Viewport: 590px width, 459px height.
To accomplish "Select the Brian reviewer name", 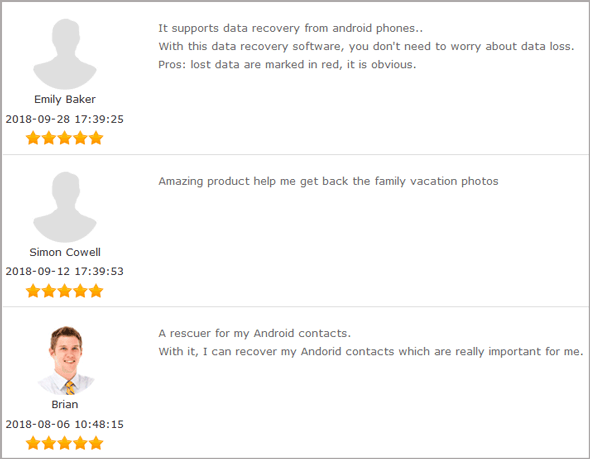I will click(65, 404).
